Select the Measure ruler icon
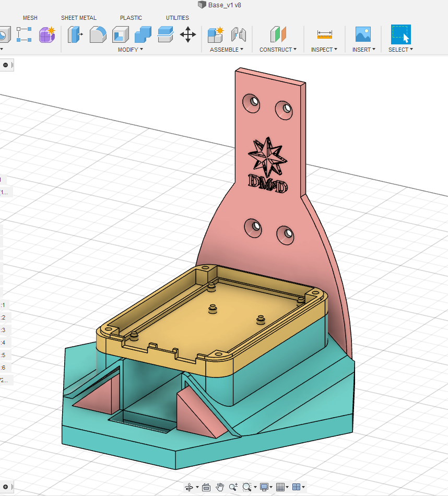 point(325,34)
